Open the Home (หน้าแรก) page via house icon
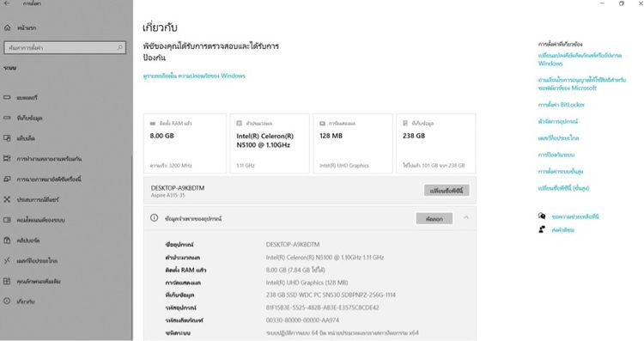This screenshot has width=644, height=341. [x=7, y=28]
